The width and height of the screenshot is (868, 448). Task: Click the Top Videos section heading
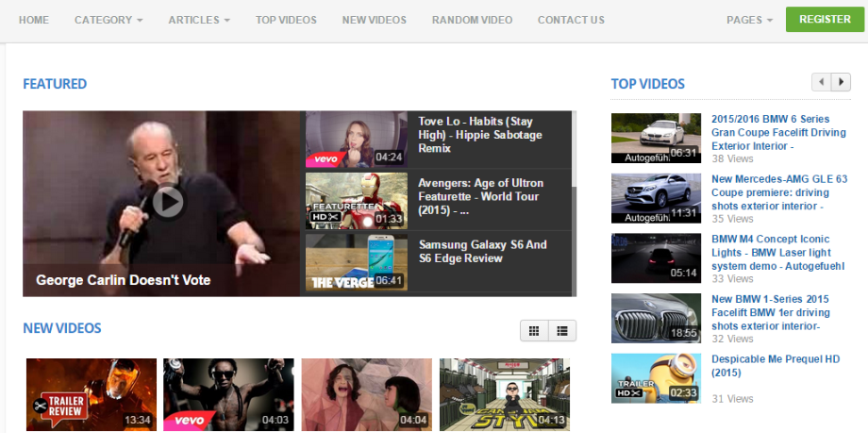click(x=647, y=84)
